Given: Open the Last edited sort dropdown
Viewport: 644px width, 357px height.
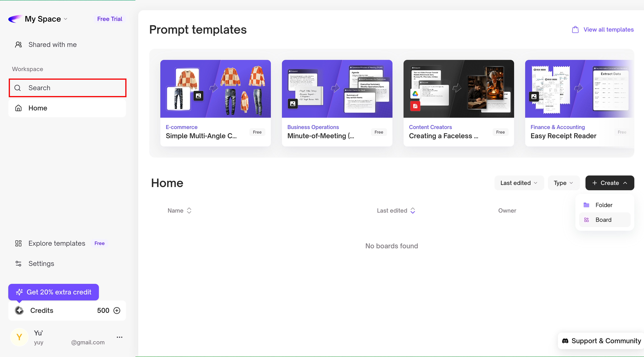Looking at the screenshot, I should [x=519, y=183].
